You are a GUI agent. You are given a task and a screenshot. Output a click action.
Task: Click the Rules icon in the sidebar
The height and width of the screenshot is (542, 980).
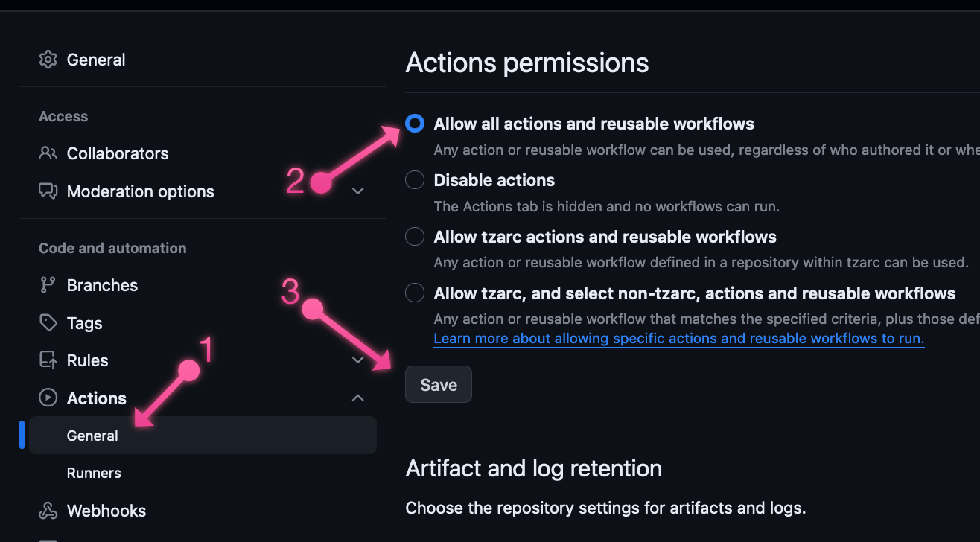click(x=48, y=360)
